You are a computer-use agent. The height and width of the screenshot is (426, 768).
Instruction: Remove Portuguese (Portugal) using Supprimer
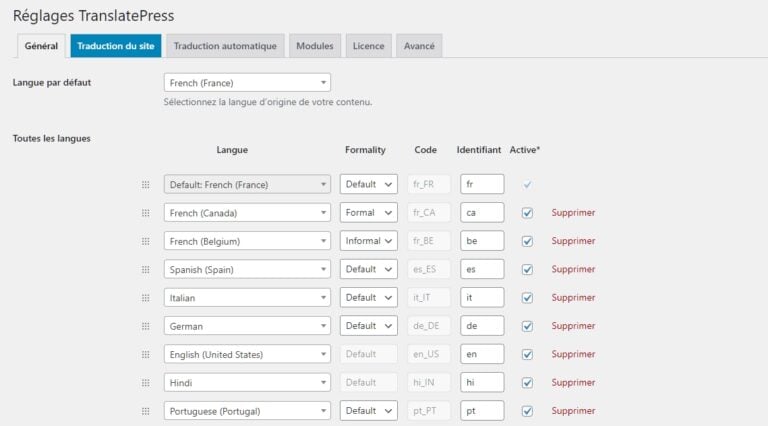(x=573, y=411)
